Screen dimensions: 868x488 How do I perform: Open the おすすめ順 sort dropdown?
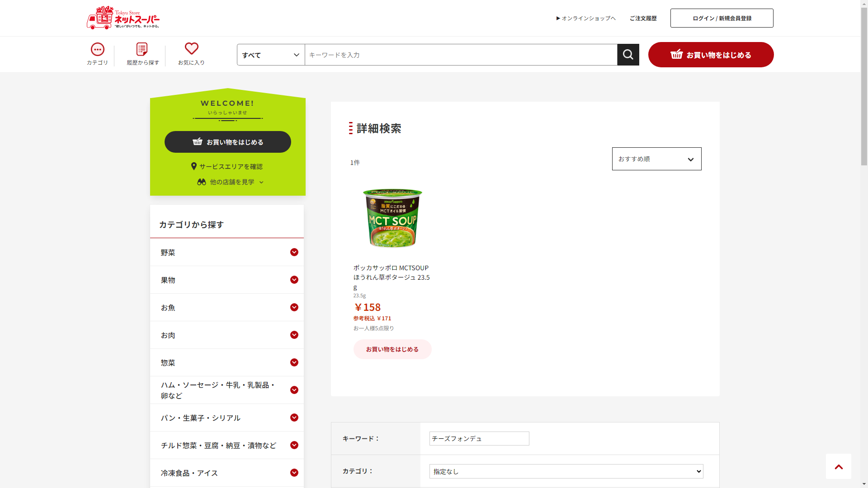[x=656, y=159]
